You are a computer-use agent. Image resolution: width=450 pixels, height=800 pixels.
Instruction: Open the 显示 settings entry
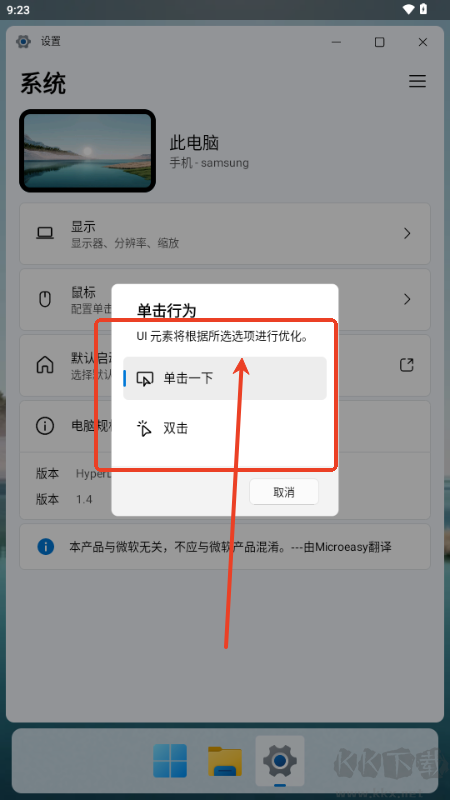(x=224, y=234)
